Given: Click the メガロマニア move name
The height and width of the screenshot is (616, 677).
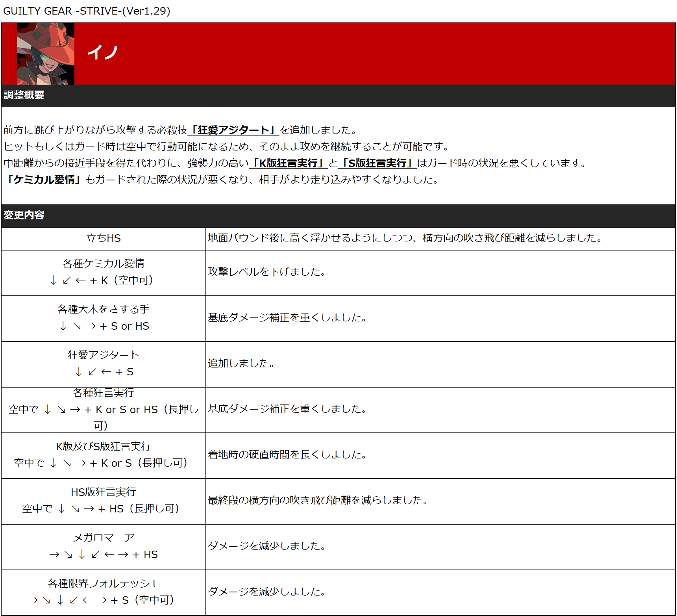Looking at the screenshot, I should [104, 538].
